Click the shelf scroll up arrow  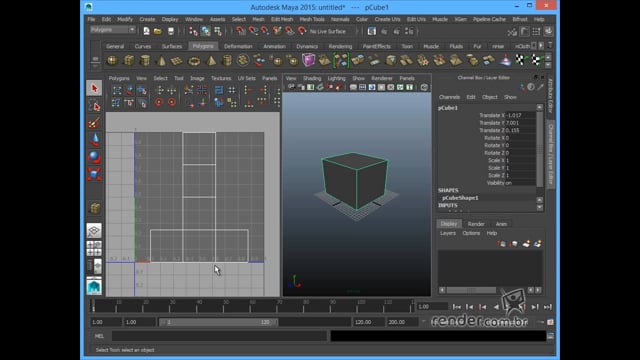pos(548,57)
